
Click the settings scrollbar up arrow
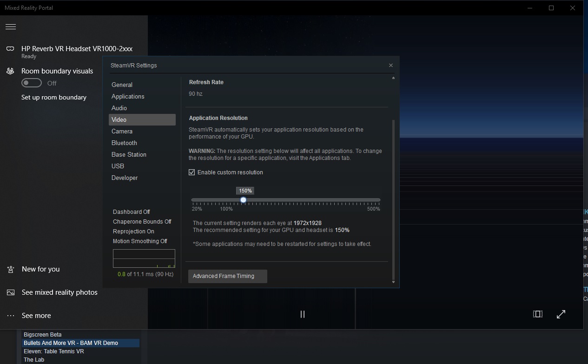coord(393,78)
